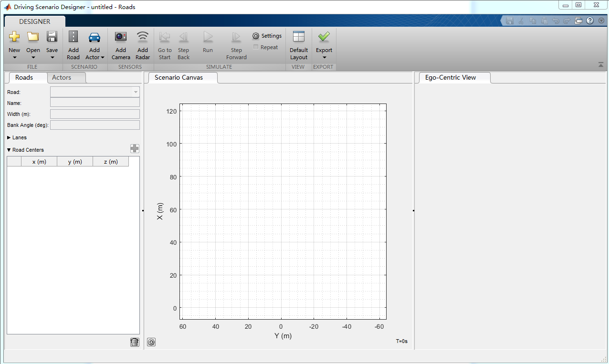Viewport: 609px width, 364px height.
Task: Open Help via the question mark icon
Action: click(590, 21)
